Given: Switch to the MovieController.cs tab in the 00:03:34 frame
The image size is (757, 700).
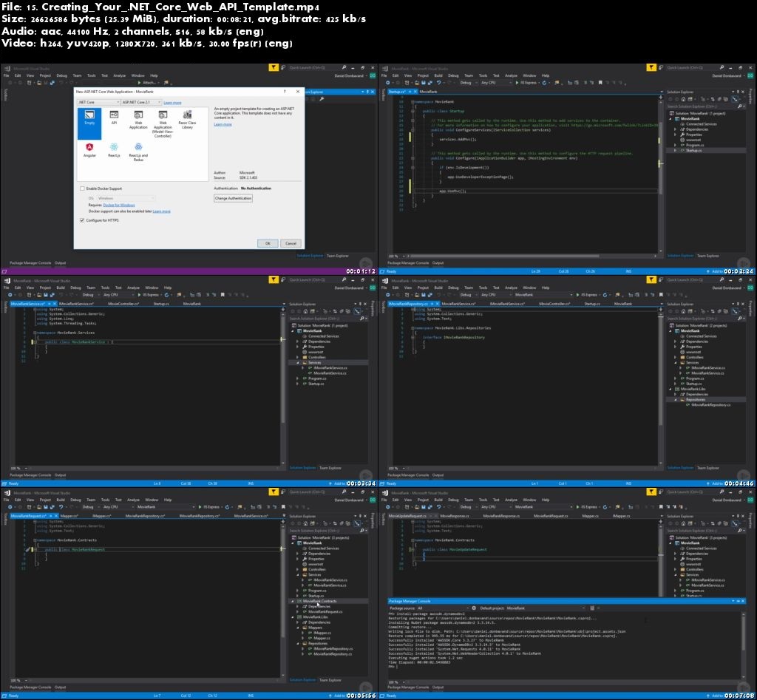Looking at the screenshot, I should [123, 304].
